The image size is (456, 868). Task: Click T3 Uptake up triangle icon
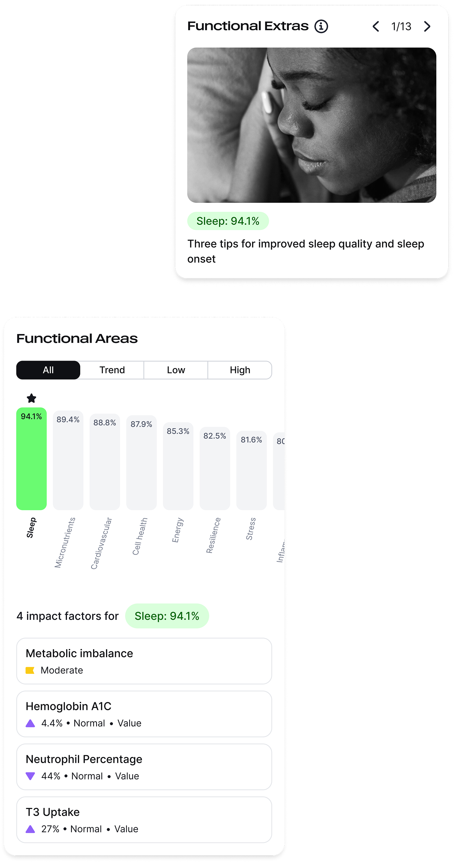(x=30, y=829)
